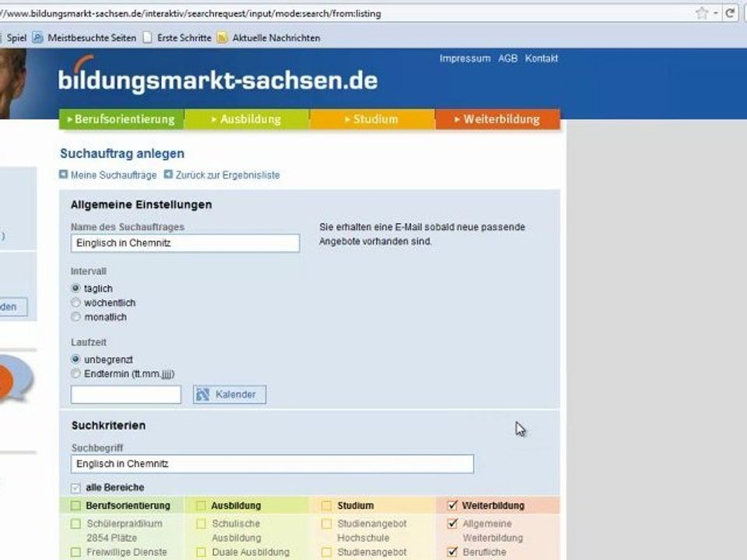Click the Name des Suchauftrages field
The image size is (747, 560).
coord(185,243)
